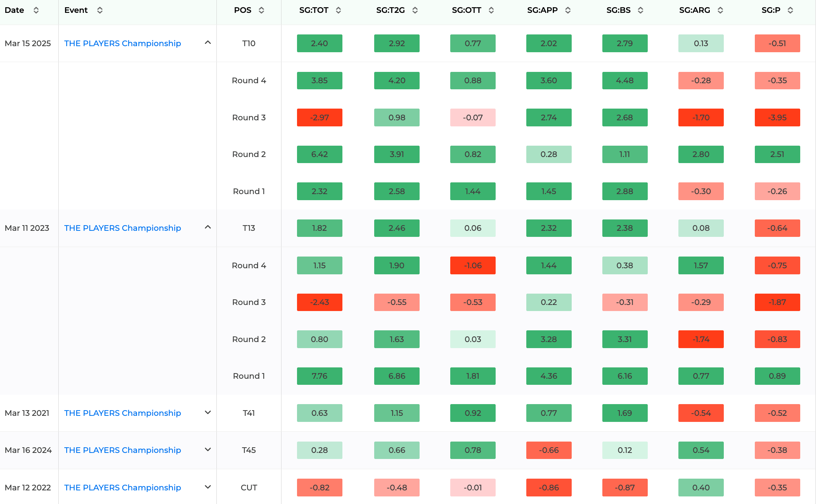Click the SG:TOT header label

click(x=314, y=10)
